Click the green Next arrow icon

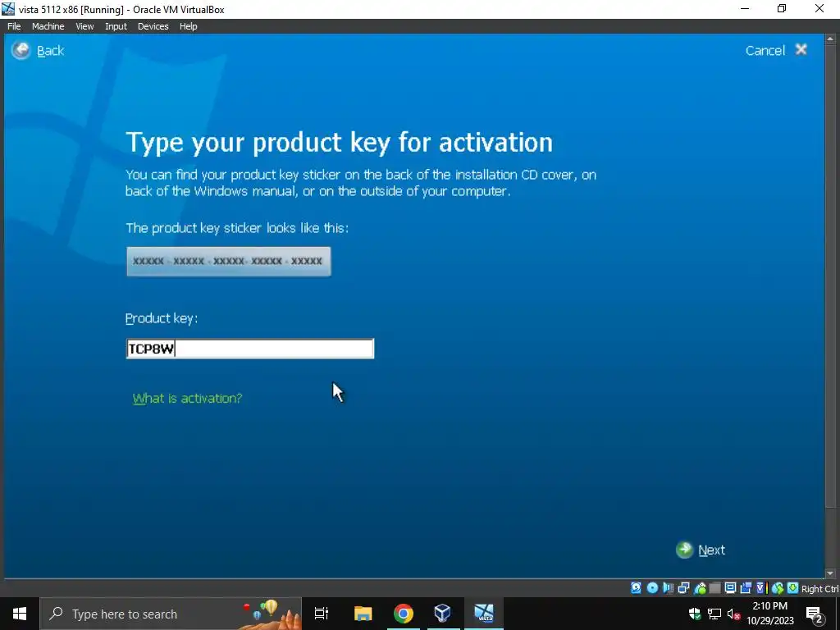click(684, 550)
